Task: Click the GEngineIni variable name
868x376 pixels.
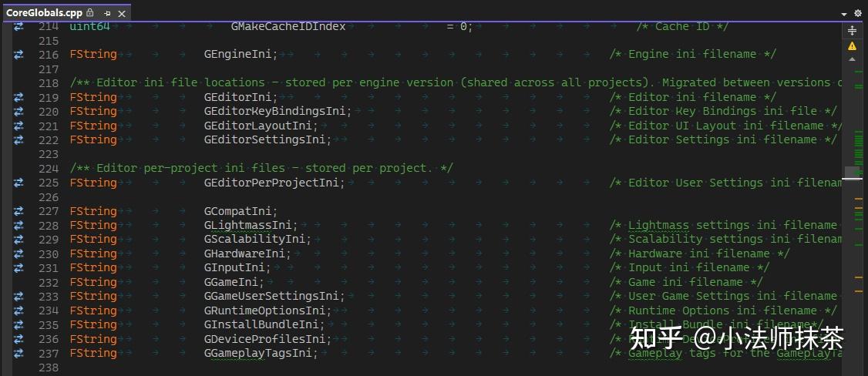Action: (239, 55)
